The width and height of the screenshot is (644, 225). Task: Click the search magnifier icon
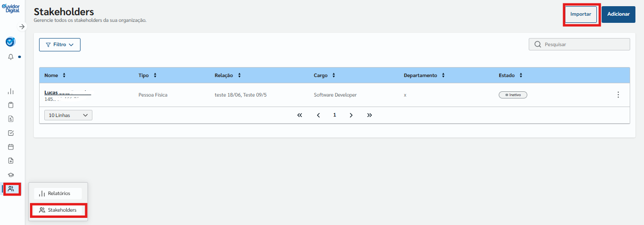(537, 44)
